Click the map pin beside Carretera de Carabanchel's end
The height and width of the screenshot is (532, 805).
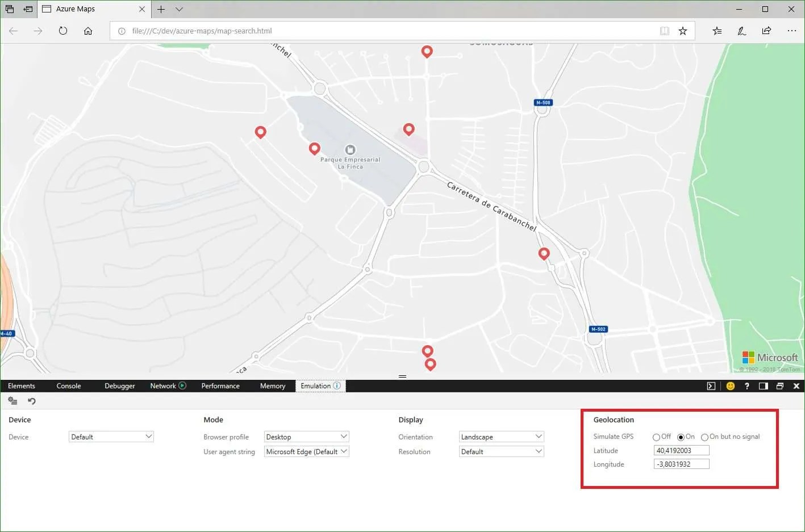point(544,254)
